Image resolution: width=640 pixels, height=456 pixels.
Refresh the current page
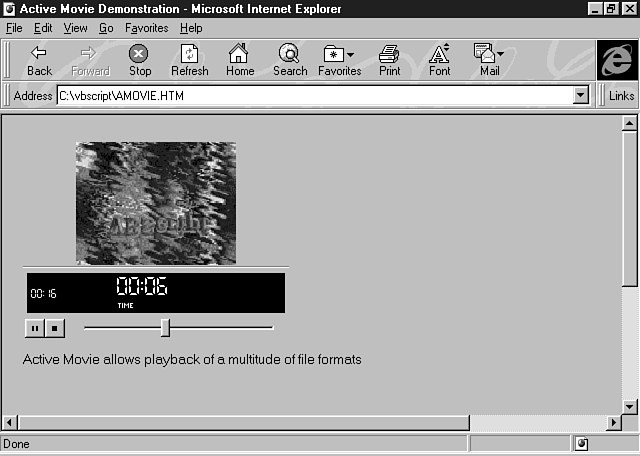pyautogui.click(x=189, y=59)
